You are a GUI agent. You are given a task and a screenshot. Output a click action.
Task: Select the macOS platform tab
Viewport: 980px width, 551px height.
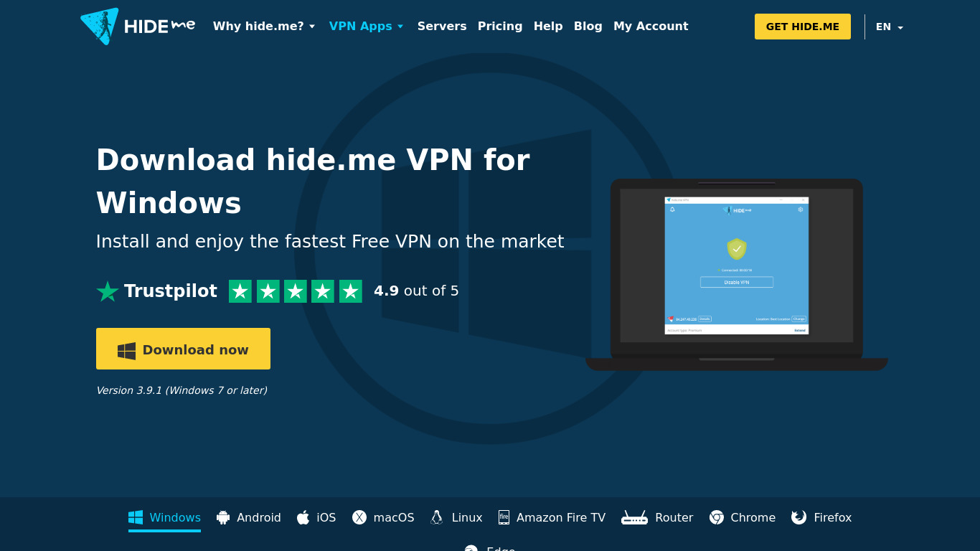point(383,518)
